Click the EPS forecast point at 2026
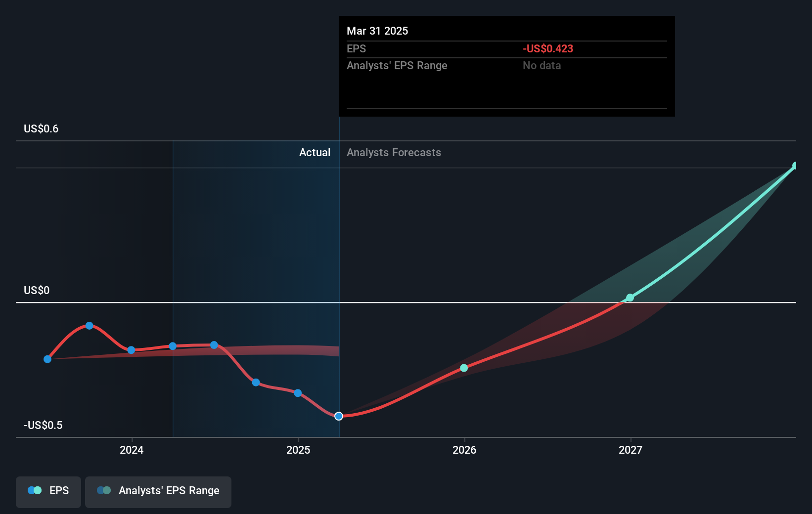 (x=464, y=368)
